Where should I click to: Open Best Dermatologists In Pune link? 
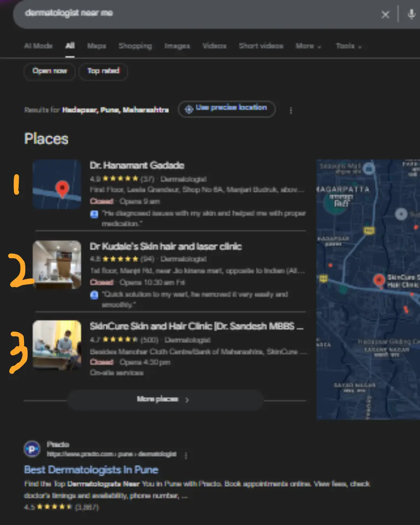pos(91,470)
